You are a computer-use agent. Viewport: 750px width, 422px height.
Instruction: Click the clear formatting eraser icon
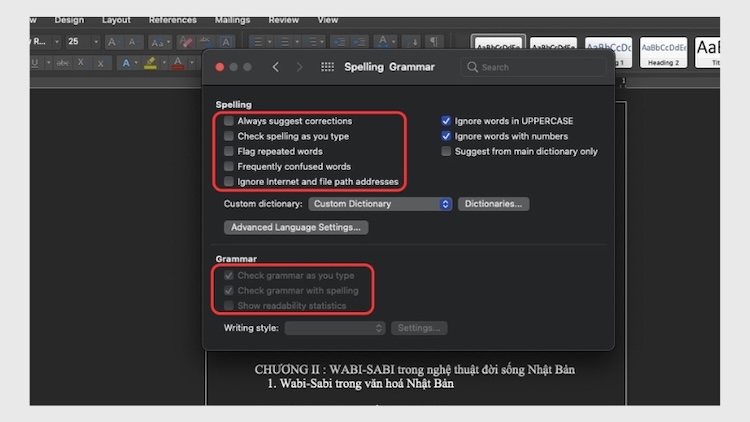[185, 42]
